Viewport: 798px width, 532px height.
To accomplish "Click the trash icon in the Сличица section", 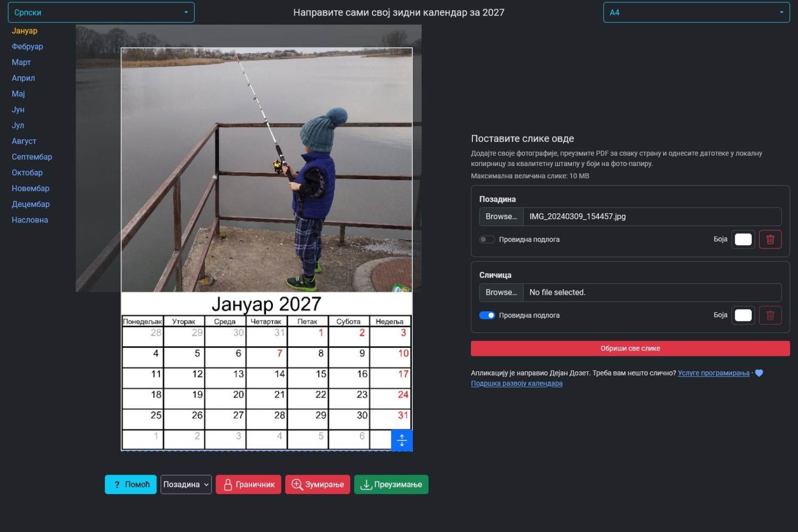I will (770, 315).
